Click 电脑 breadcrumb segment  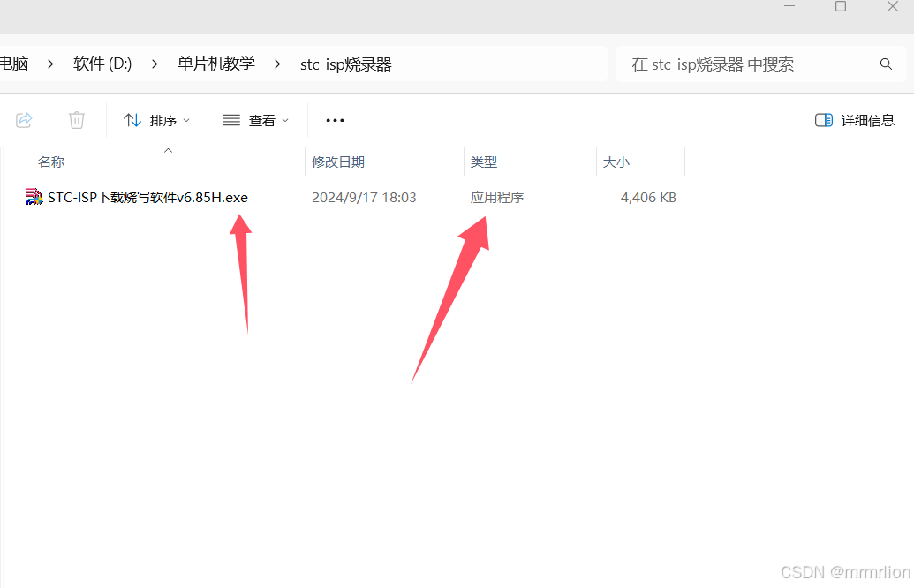click(15, 64)
